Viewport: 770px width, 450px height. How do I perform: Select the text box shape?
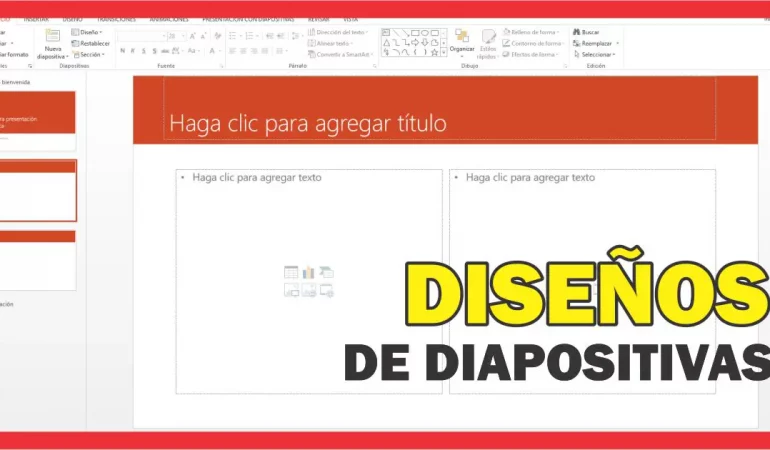pos(386,32)
